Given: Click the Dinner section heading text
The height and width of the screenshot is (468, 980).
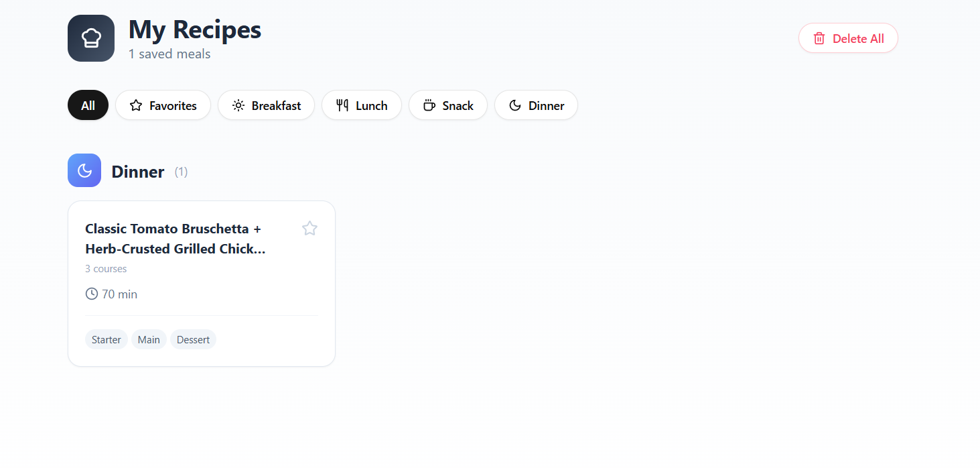Looking at the screenshot, I should (x=138, y=172).
